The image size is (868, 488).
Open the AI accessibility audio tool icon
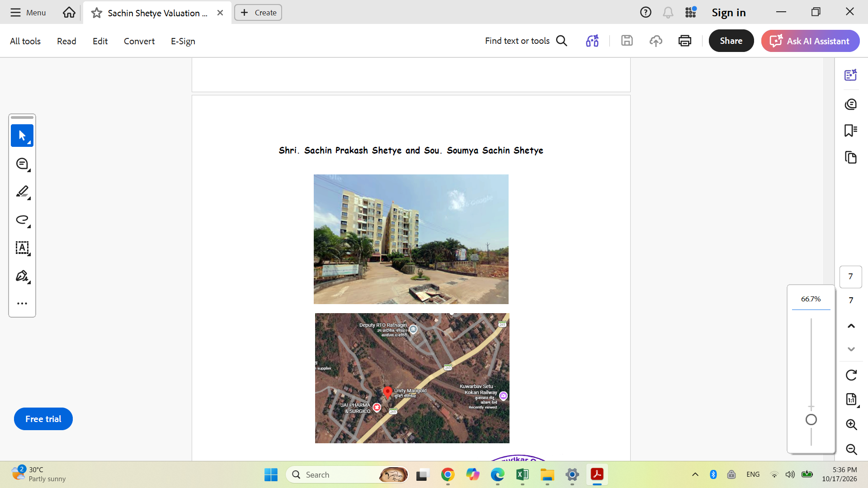(592, 41)
